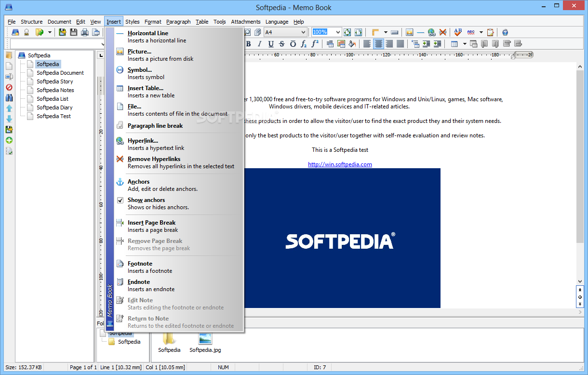588x375 pixels.
Task: Open the Paragraph menu
Action: (x=178, y=22)
